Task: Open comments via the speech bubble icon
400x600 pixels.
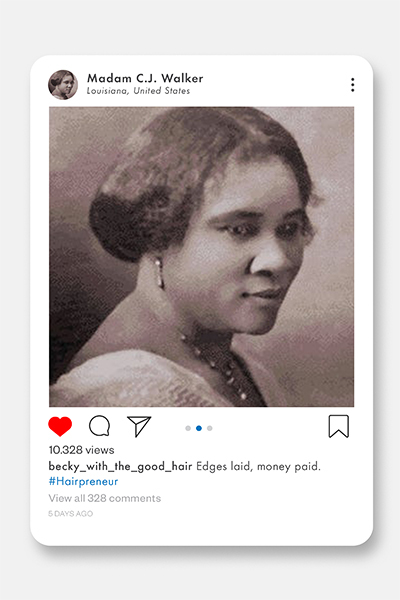Action: [x=100, y=426]
